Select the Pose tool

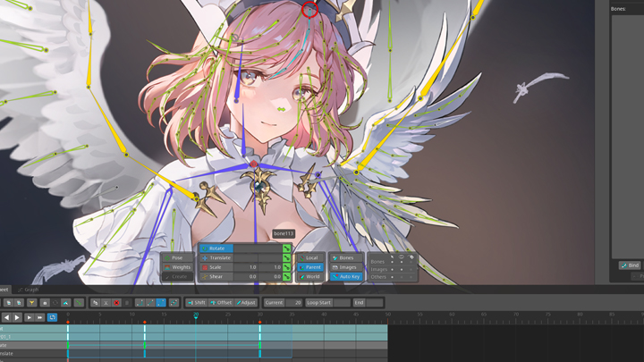177,257
